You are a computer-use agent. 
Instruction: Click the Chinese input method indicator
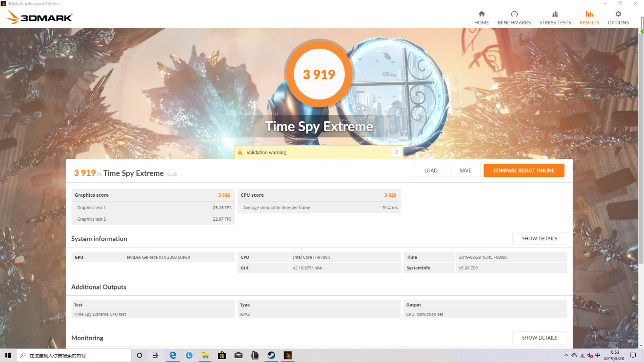pos(598,355)
